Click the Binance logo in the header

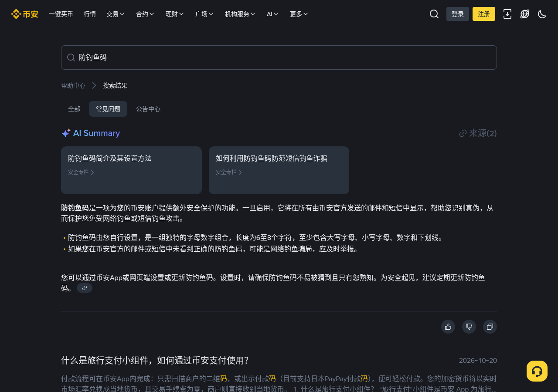(x=24, y=14)
